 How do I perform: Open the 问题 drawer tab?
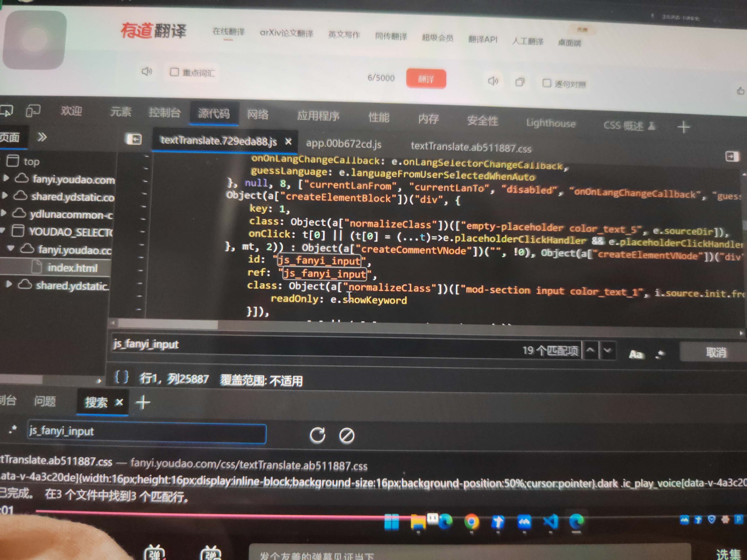45,401
